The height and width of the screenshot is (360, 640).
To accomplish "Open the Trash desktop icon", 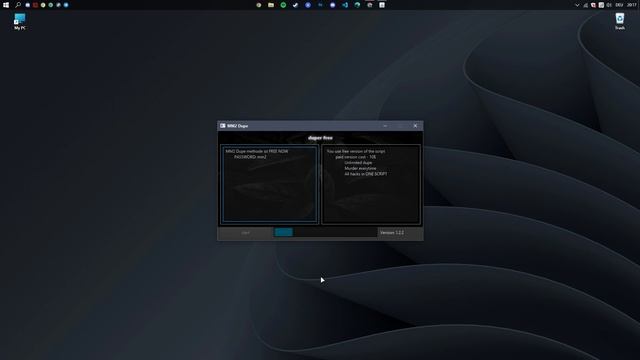I will (x=620, y=21).
